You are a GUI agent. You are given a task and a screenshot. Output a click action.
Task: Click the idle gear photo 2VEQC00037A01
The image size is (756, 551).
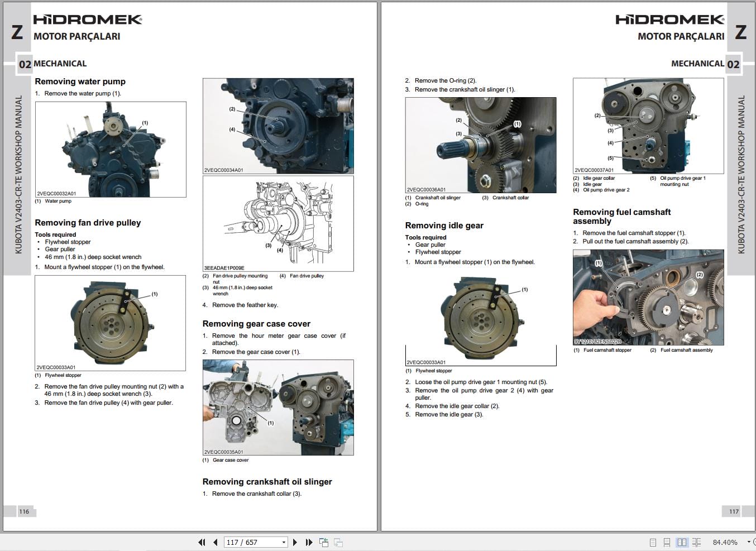[x=648, y=126]
